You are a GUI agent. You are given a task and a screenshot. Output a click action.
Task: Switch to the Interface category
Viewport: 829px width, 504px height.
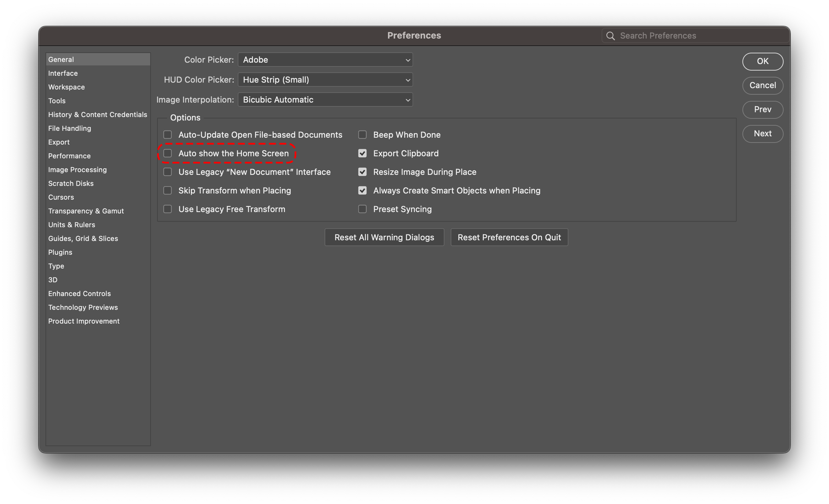click(x=63, y=73)
